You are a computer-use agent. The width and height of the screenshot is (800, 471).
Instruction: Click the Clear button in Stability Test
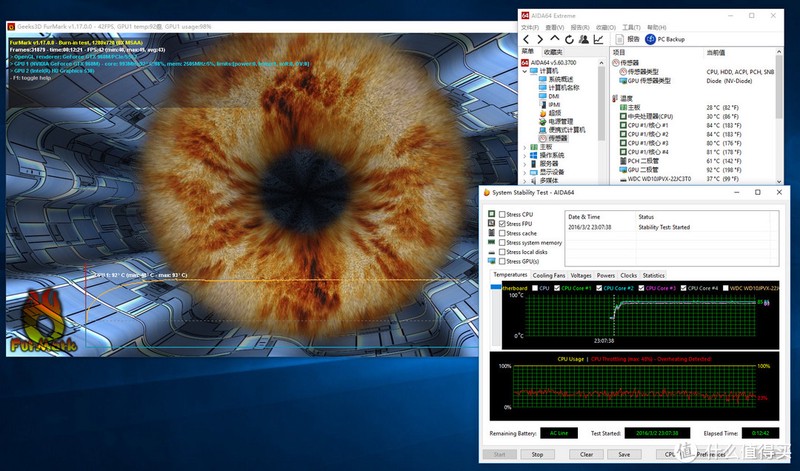(586, 454)
